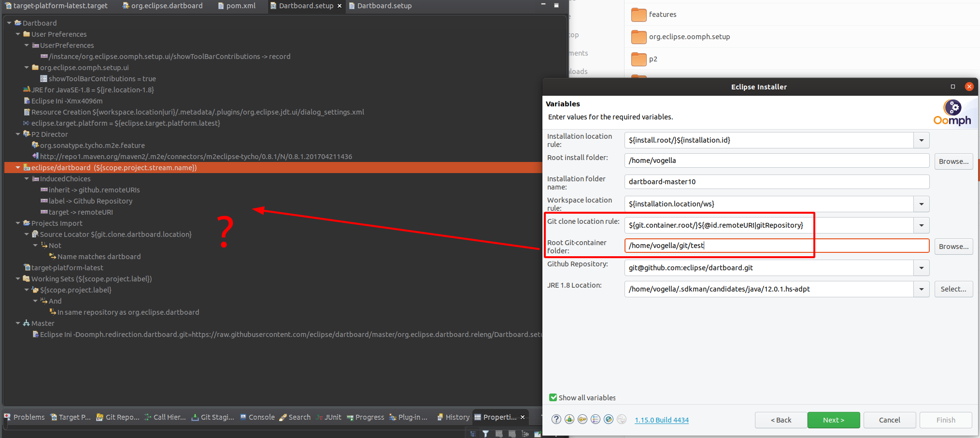Click the simple mode list icon in installer
Screen dimensions: 980x438
point(596,419)
